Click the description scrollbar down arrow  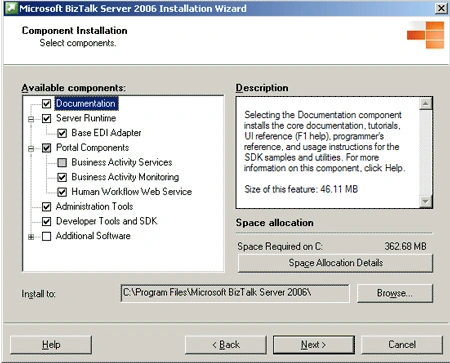[426, 201]
